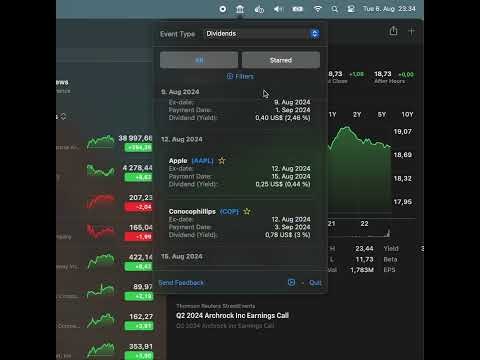Click the Quit button in popup

point(315,283)
